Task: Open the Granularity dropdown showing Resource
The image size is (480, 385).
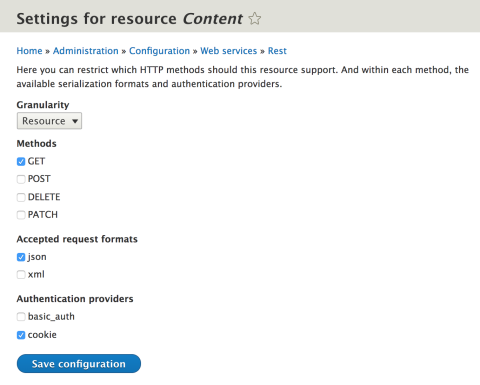Action: (x=49, y=121)
